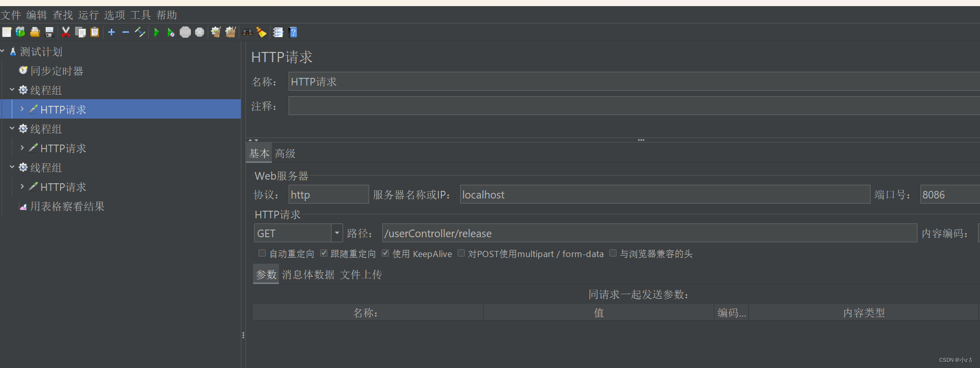Screen dimensions: 980x368
Task: Stop the running test
Action: 185,32
